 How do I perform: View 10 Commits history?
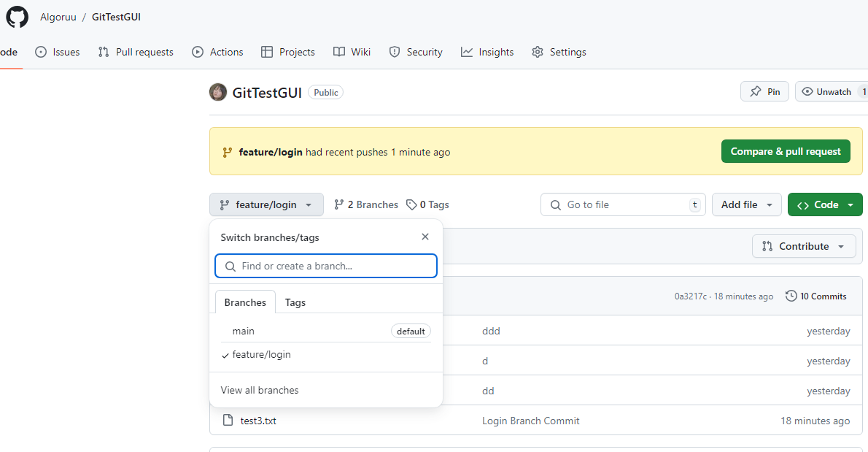click(x=816, y=296)
